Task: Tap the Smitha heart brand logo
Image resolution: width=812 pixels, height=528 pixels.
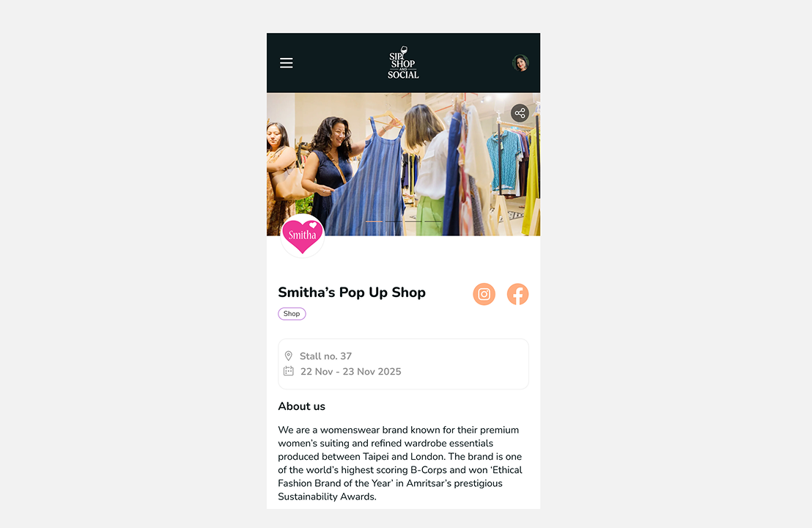Action: click(303, 236)
